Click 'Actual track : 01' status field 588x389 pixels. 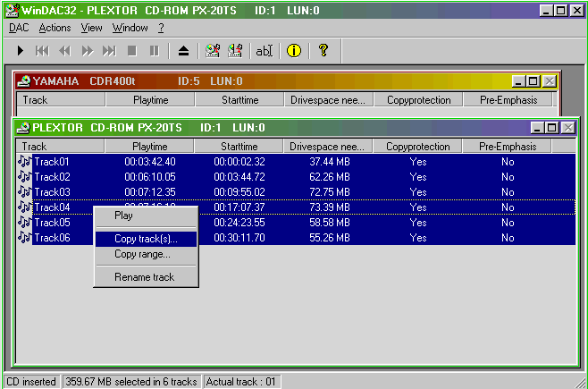pos(240,382)
